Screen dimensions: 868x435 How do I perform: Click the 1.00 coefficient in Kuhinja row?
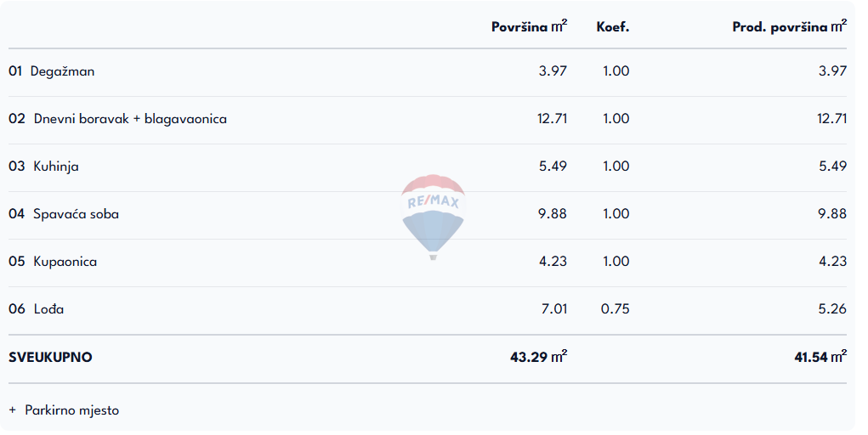tap(616, 167)
